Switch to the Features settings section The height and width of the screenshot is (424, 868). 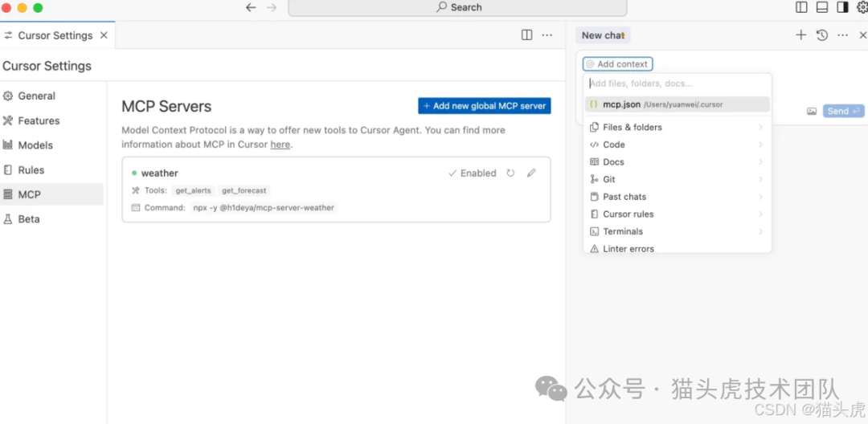pyautogui.click(x=39, y=120)
